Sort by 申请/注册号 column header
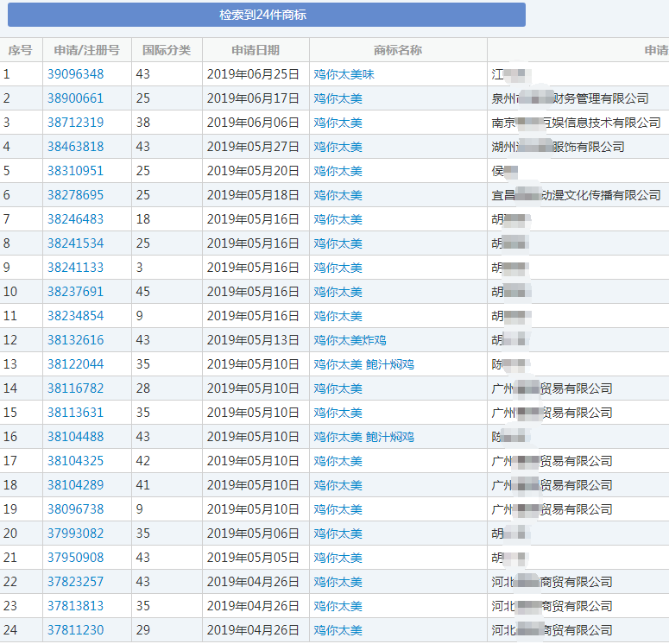Viewport: 669px width, 644px height. pos(86,50)
